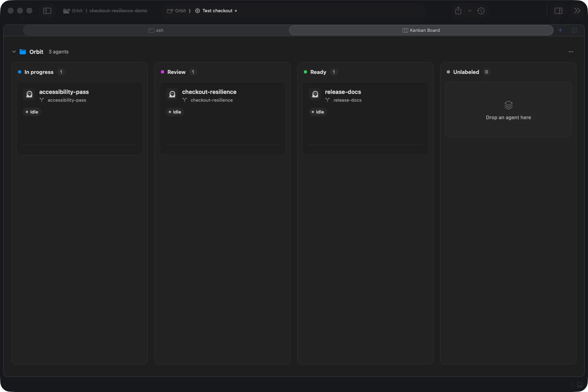
Task: Click the accessibility-pass branch name
Action: click(x=67, y=100)
